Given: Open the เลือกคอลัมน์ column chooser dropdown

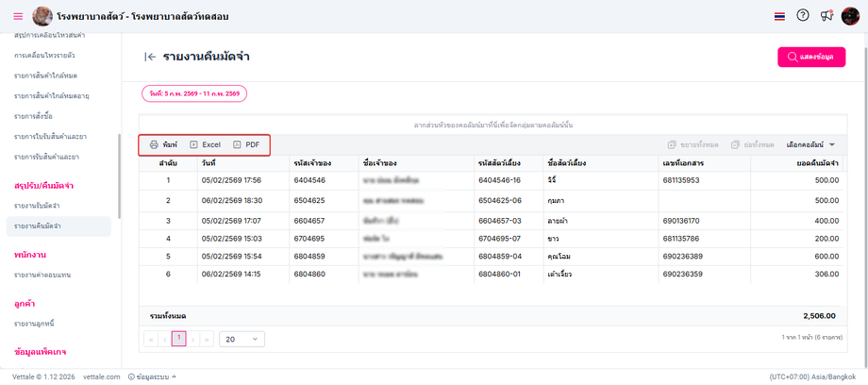Looking at the screenshot, I should click(810, 144).
